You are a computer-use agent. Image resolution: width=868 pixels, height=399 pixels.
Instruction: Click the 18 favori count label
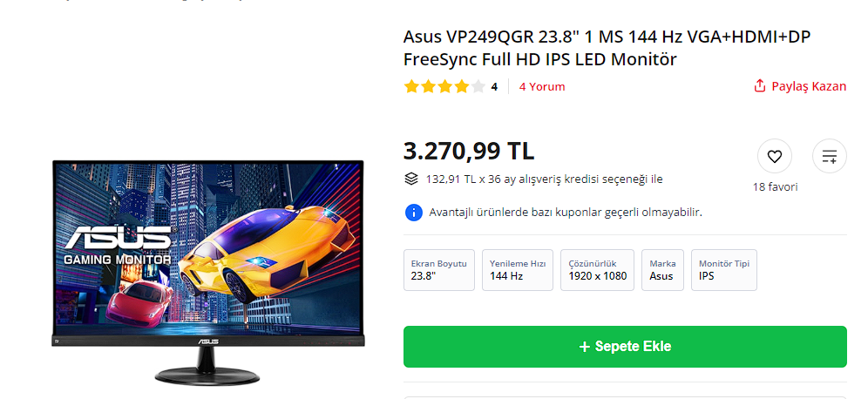coord(775,187)
